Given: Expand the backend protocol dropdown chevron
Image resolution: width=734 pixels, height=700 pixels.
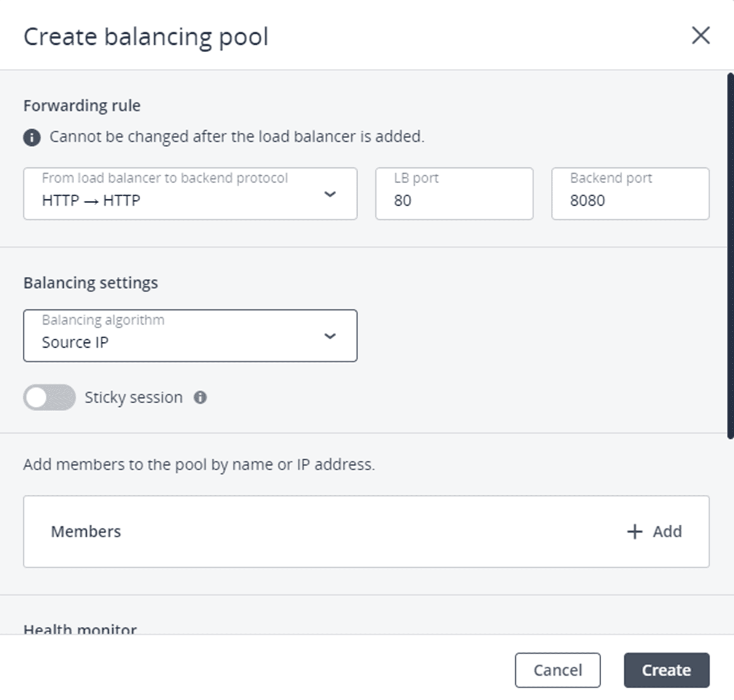Looking at the screenshot, I should point(330,194).
